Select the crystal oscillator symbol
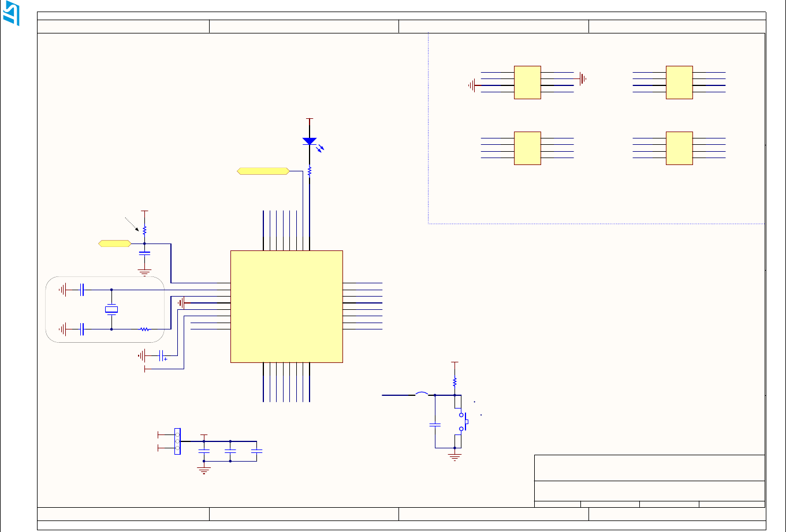The image size is (786, 532). click(x=111, y=310)
